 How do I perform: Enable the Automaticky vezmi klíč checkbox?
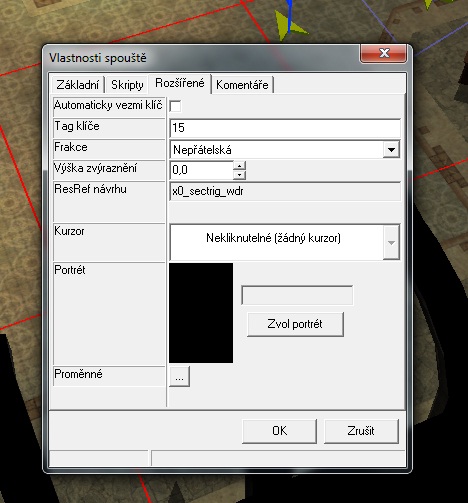click(175, 106)
